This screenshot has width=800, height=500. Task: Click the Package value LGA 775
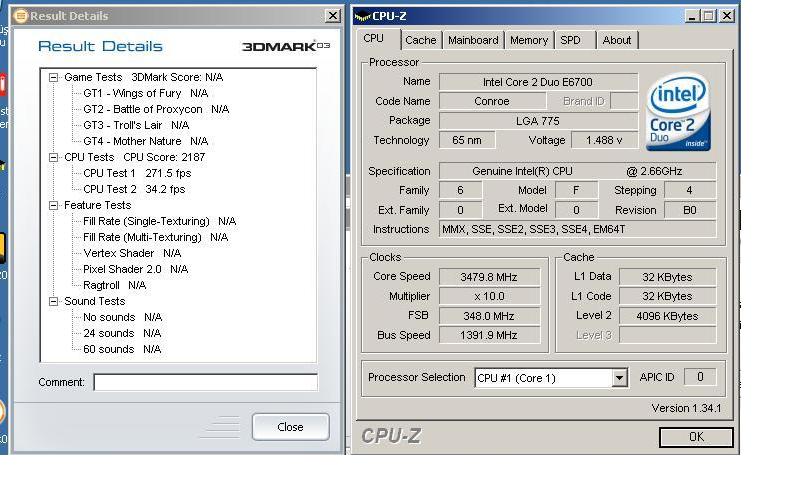(x=538, y=121)
